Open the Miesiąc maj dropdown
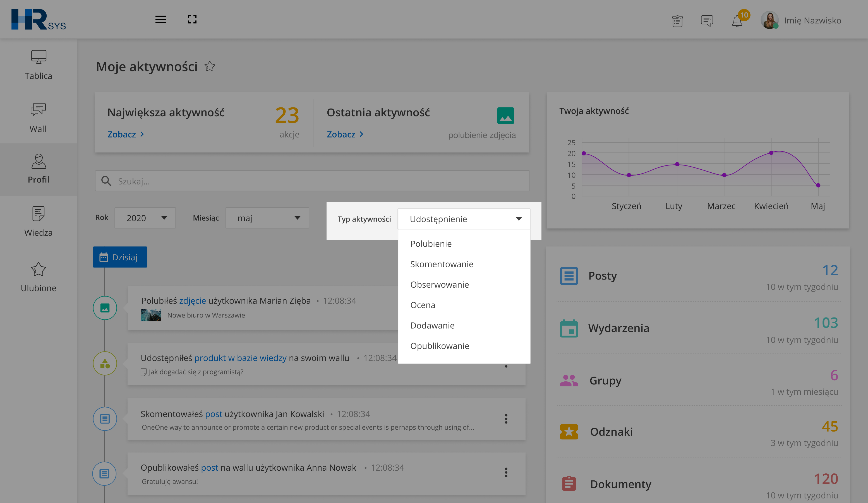This screenshot has width=868, height=503. pos(267,218)
